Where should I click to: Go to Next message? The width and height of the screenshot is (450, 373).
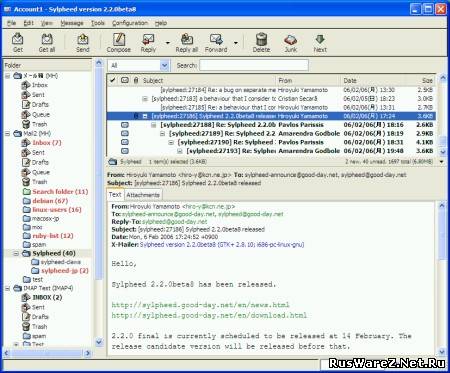(320, 39)
